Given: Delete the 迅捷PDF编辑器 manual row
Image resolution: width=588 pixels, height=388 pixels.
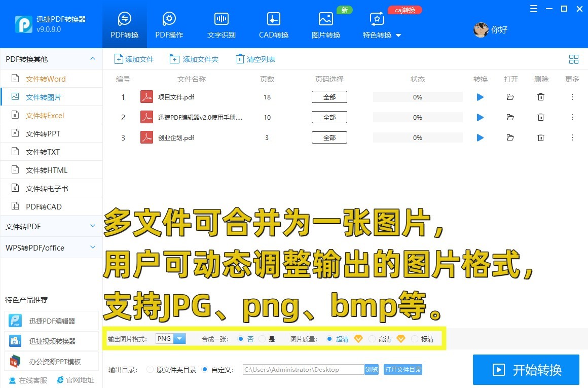Looking at the screenshot, I should click(x=541, y=118).
